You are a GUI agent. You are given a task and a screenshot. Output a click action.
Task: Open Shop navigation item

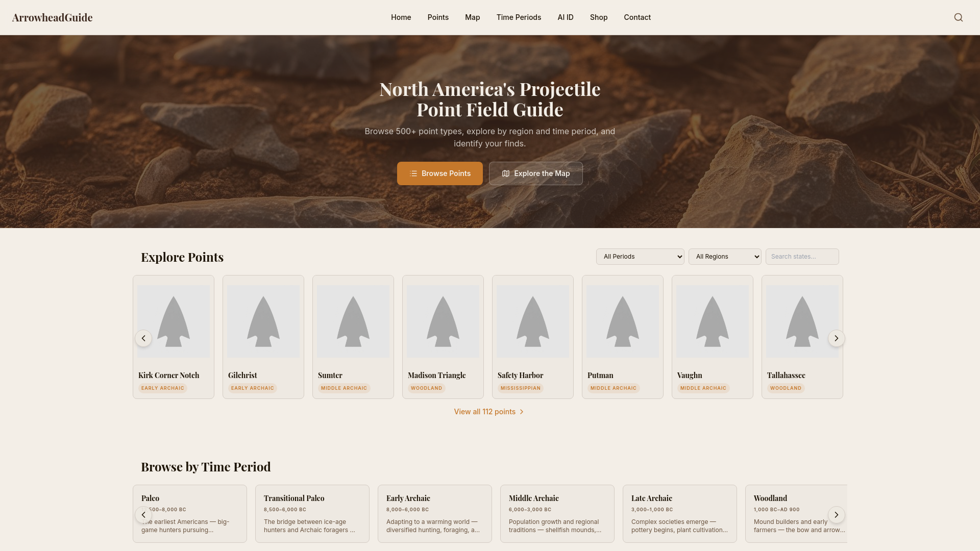point(599,17)
